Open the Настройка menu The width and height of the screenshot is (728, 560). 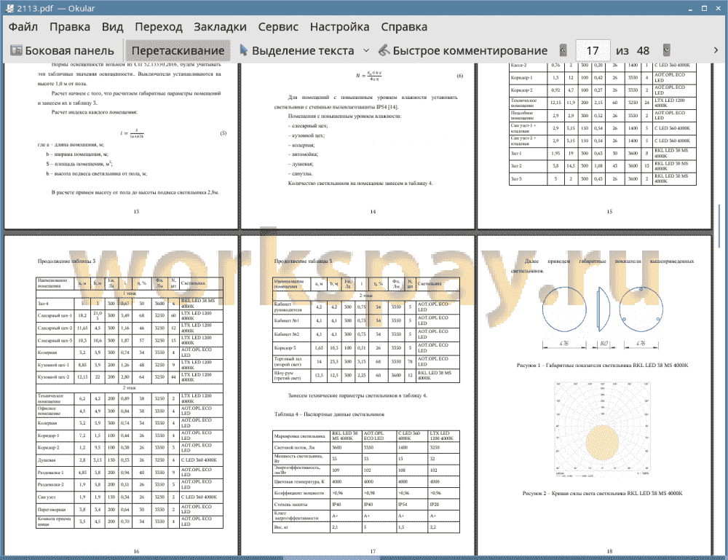tap(339, 27)
